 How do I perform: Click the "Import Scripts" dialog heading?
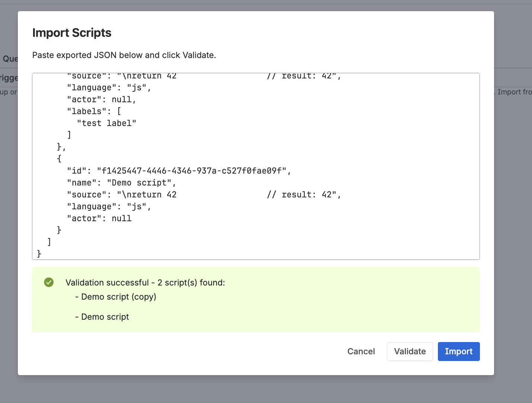click(x=72, y=33)
